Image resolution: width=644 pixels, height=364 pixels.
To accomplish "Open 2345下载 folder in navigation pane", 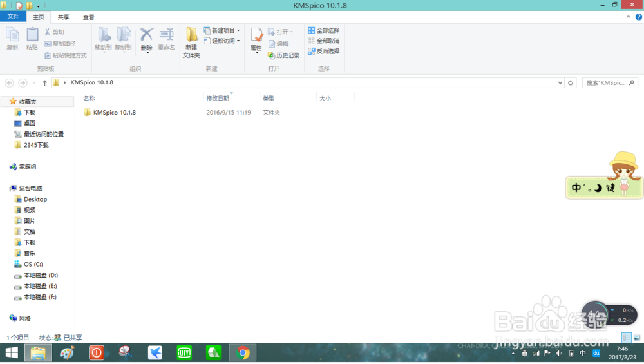I will click(x=36, y=145).
